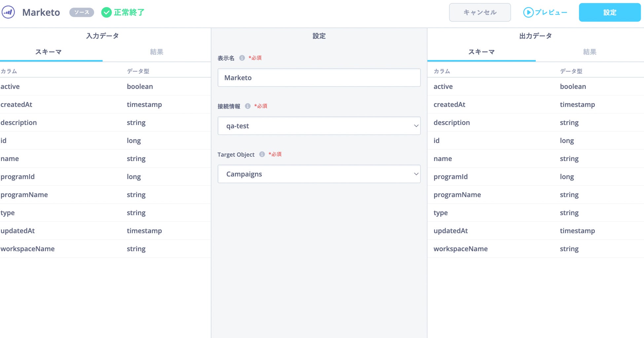Open the Target Object Campaigns dropdown

[319, 174]
